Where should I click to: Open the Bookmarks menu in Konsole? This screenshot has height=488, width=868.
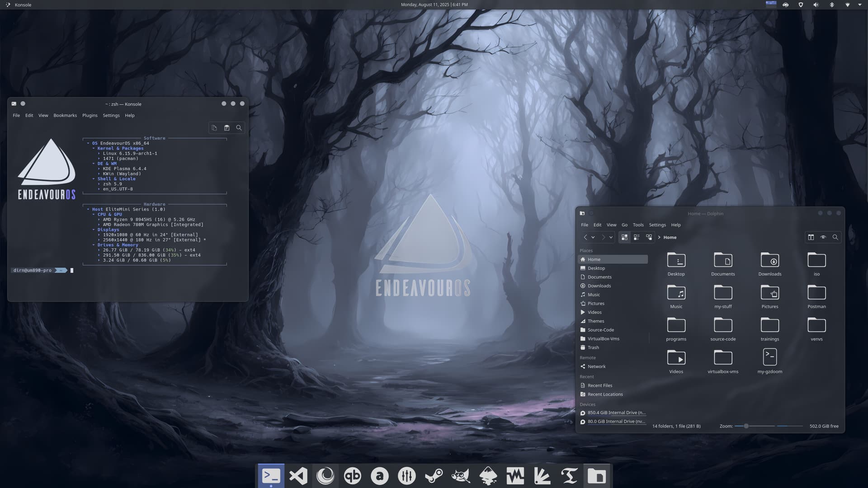click(65, 116)
